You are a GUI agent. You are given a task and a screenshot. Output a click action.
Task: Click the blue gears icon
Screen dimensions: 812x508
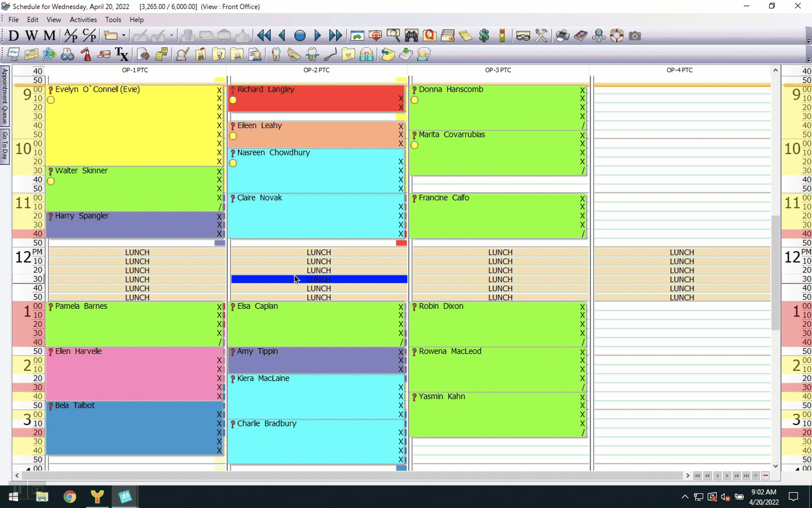point(68,54)
